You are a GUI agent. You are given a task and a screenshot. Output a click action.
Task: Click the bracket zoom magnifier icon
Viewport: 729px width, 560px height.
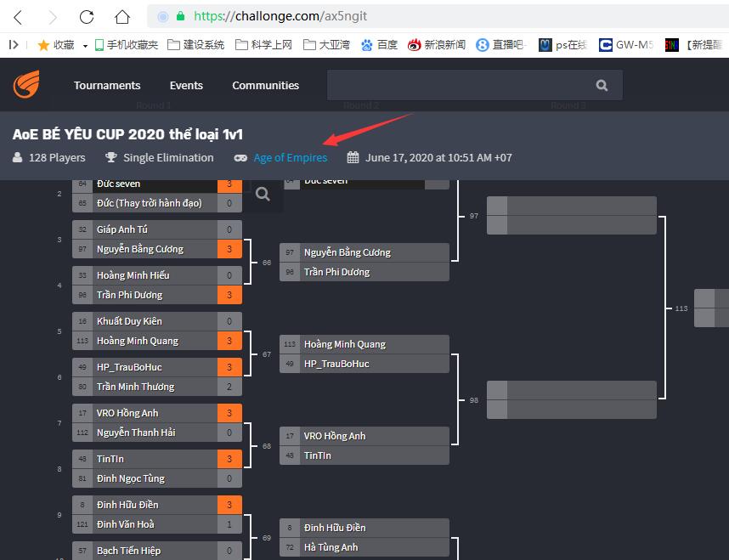(263, 195)
